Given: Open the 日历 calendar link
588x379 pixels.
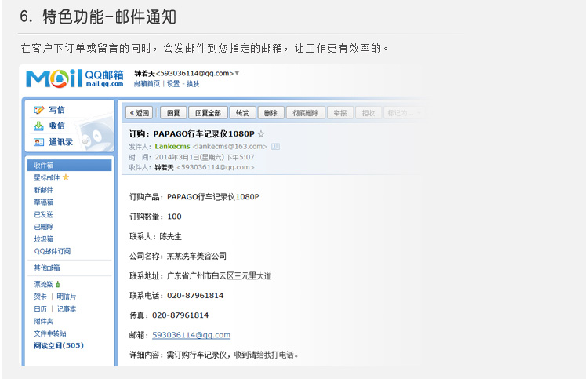Looking at the screenshot, I should click(x=41, y=309).
